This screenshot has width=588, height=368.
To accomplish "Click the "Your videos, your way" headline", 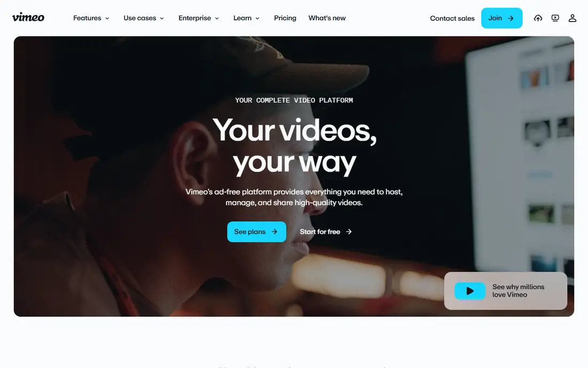I will (295, 147).
